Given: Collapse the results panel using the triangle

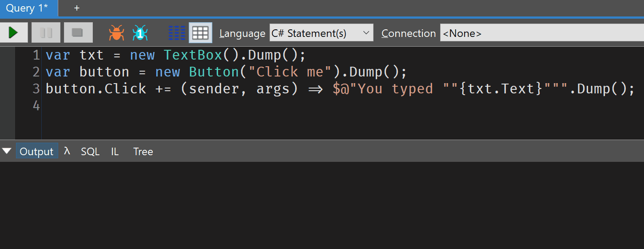Looking at the screenshot, I should [x=7, y=151].
